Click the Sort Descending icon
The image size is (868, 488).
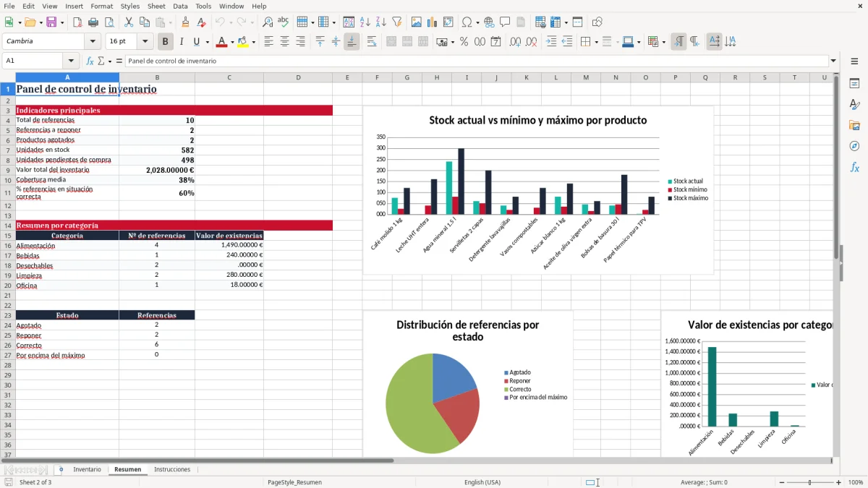[380, 22]
